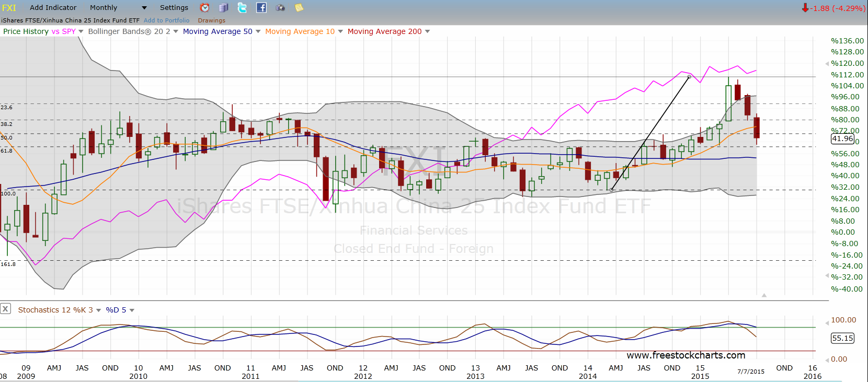
Task: Click the %D 5 label
Action: (116, 310)
